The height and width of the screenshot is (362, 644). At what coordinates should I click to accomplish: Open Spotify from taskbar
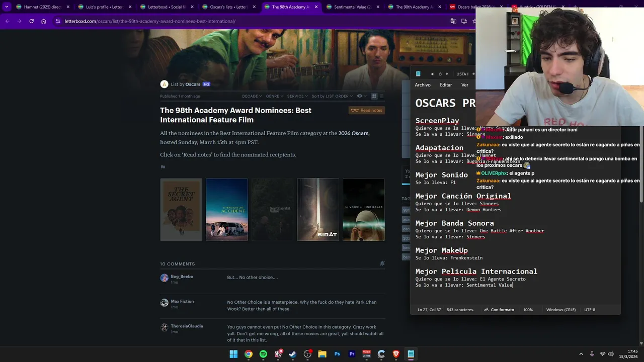click(263, 354)
